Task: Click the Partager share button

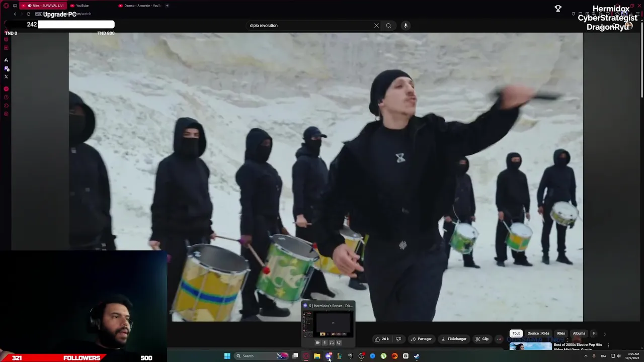Action: 422,339
